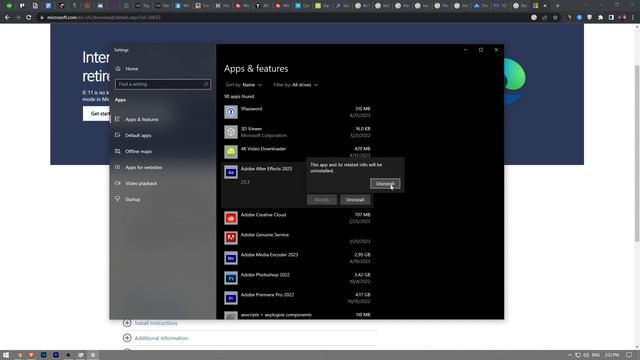This screenshot has width=640, height=360.
Task: Expand Additional Information on the web page
Action: tap(161, 338)
